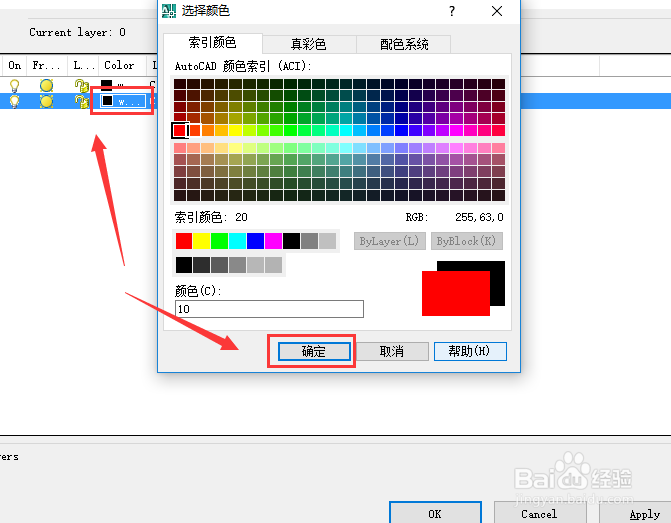The width and height of the screenshot is (671, 523).
Task: Toggle the Lock padlock in first layer row
Action: tap(81, 86)
